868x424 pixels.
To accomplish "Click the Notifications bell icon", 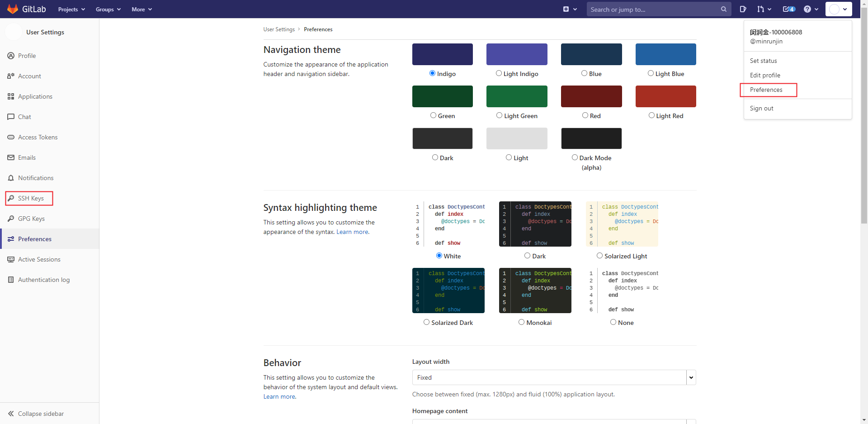I will [x=11, y=178].
